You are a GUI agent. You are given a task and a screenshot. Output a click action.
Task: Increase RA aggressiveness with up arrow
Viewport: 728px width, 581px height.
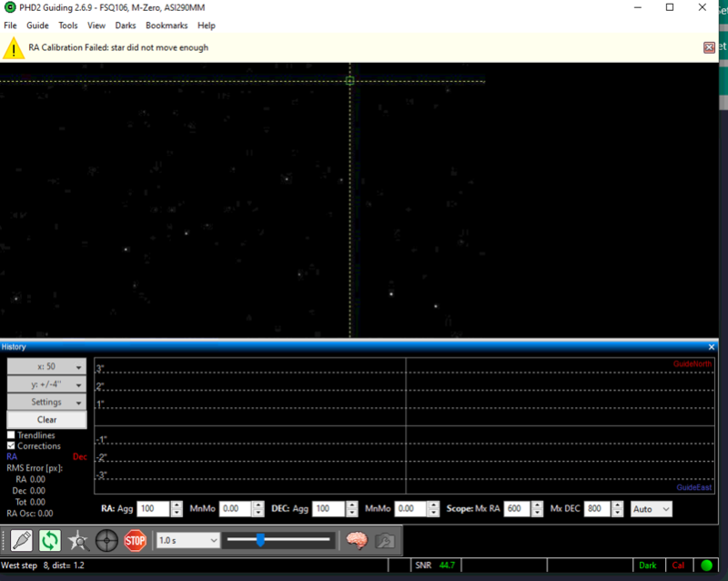tap(177, 505)
